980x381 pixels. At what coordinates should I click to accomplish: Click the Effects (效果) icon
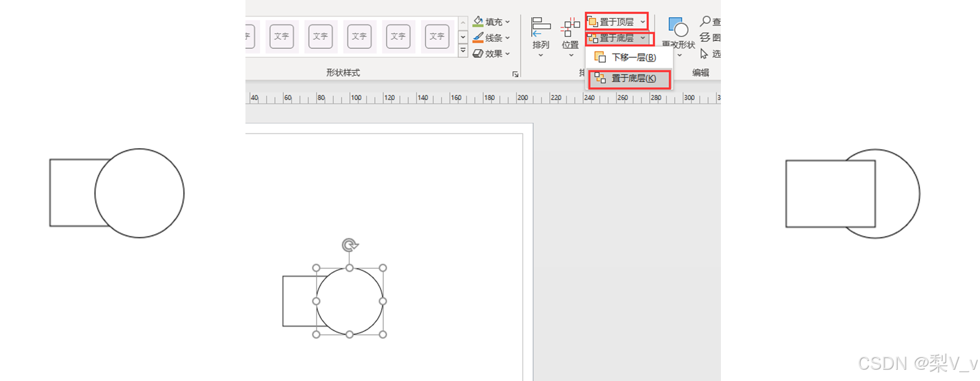[478, 53]
